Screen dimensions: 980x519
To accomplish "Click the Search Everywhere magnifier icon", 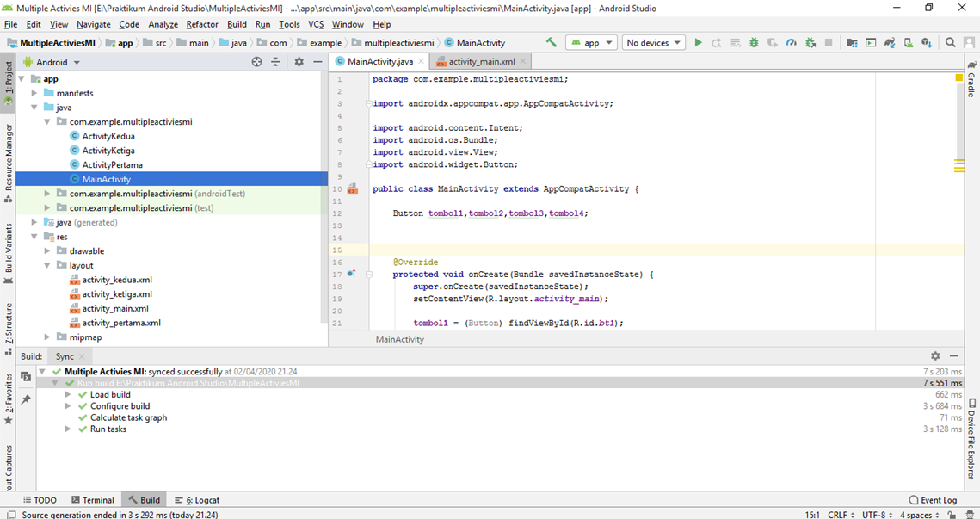I will click(x=950, y=42).
